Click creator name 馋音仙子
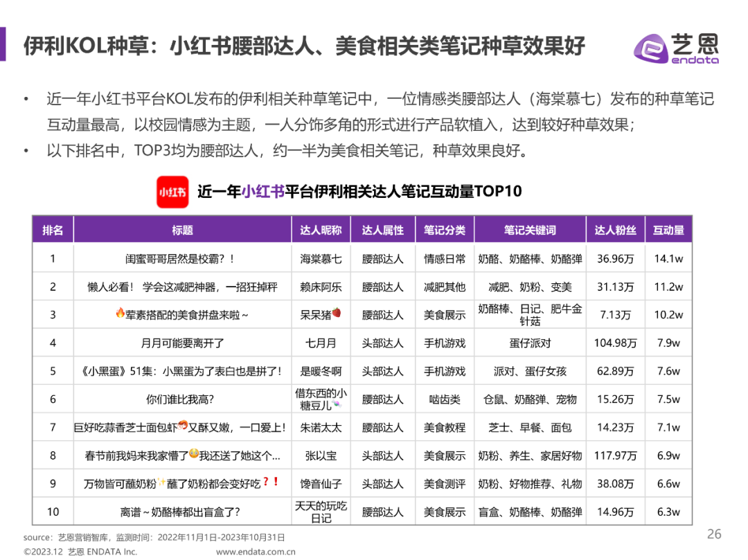This screenshot has width=748, height=560. pyautogui.click(x=321, y=484)
